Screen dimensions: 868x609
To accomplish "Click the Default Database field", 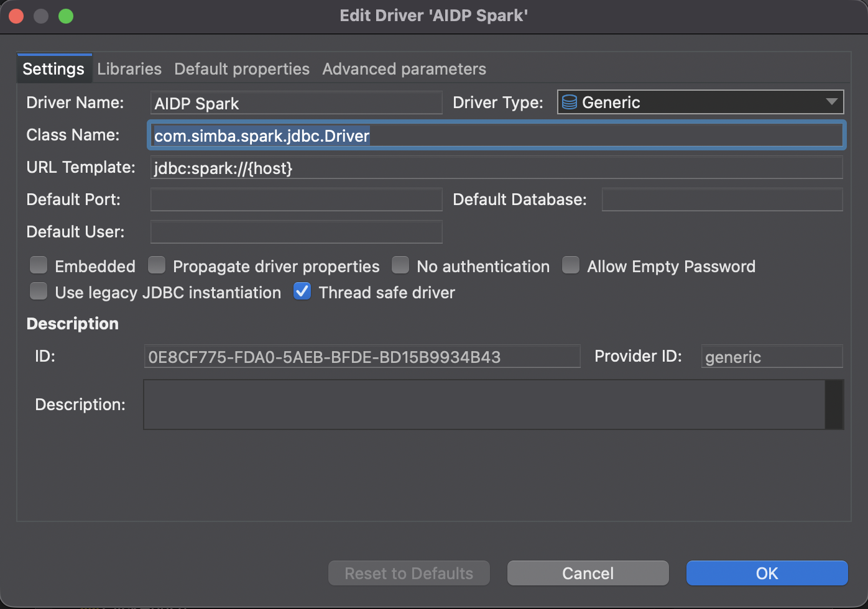I will click(x=722, y=199).
